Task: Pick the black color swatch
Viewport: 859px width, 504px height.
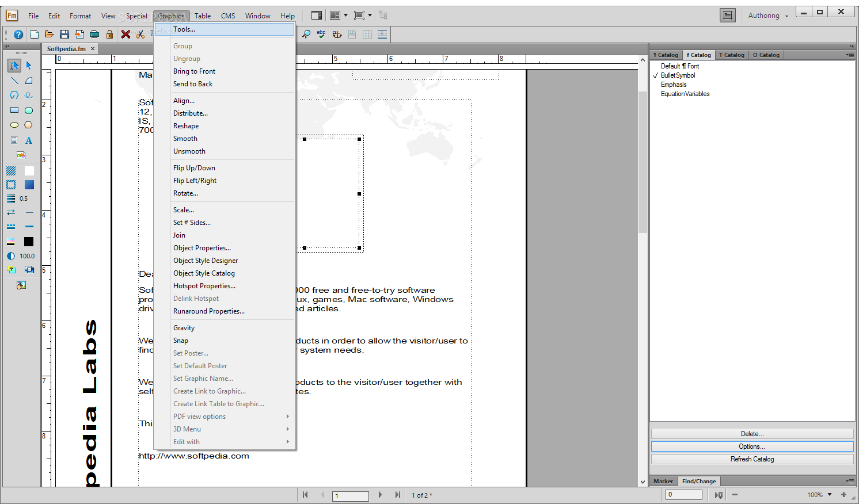Action: [29, 242]
